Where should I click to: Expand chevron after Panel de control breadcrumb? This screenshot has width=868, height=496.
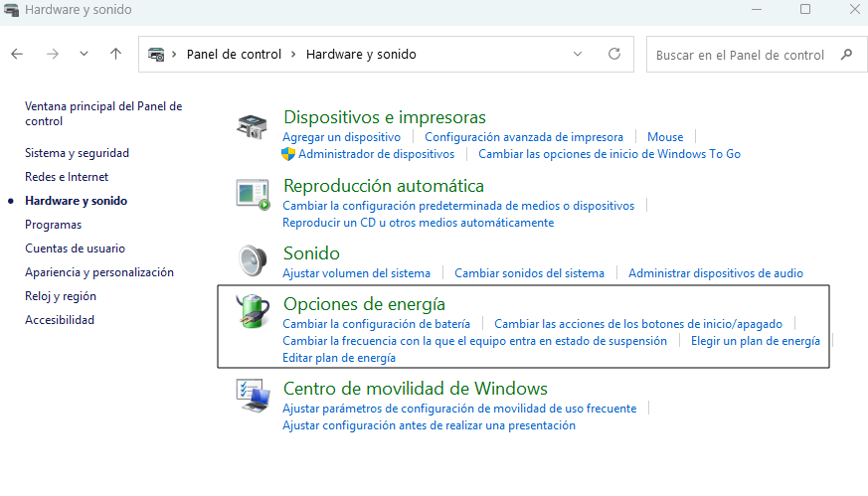(x=293, y=54)
